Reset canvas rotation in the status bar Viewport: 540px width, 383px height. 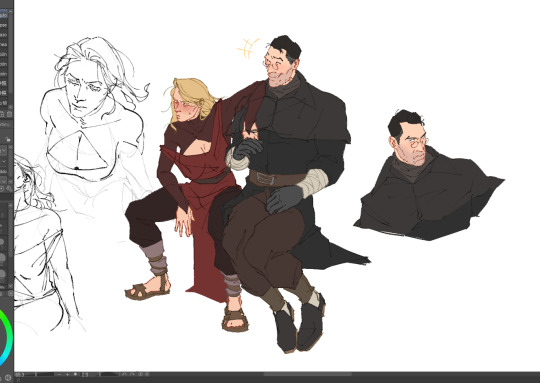[x=140, y=374]
